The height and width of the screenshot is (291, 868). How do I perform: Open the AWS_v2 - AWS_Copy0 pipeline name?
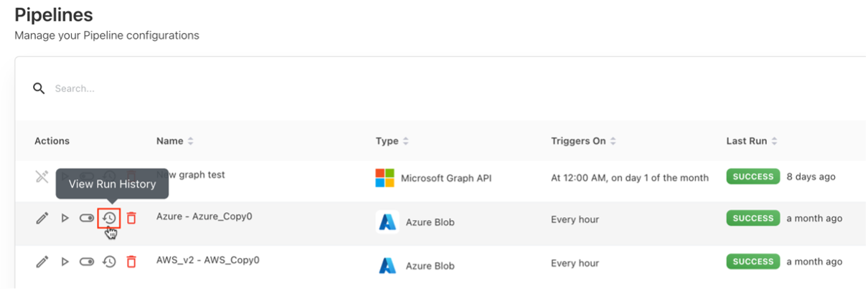(x=207, y=259)
